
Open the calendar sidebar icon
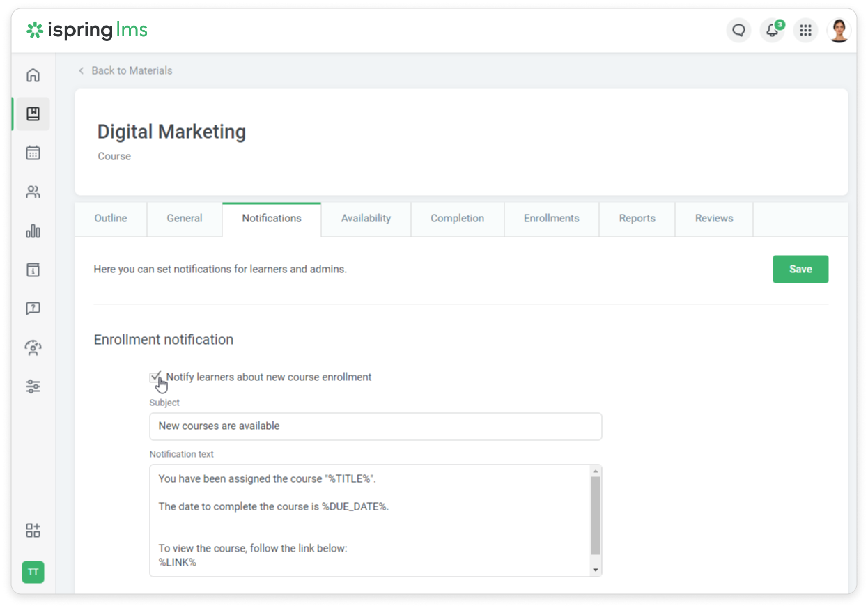click(x=33, y=153)
